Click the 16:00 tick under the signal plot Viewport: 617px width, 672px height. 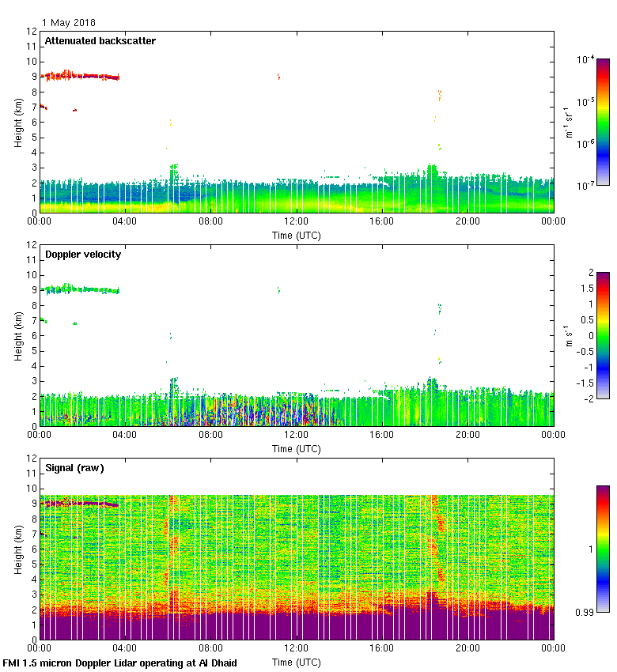(382, 649)
